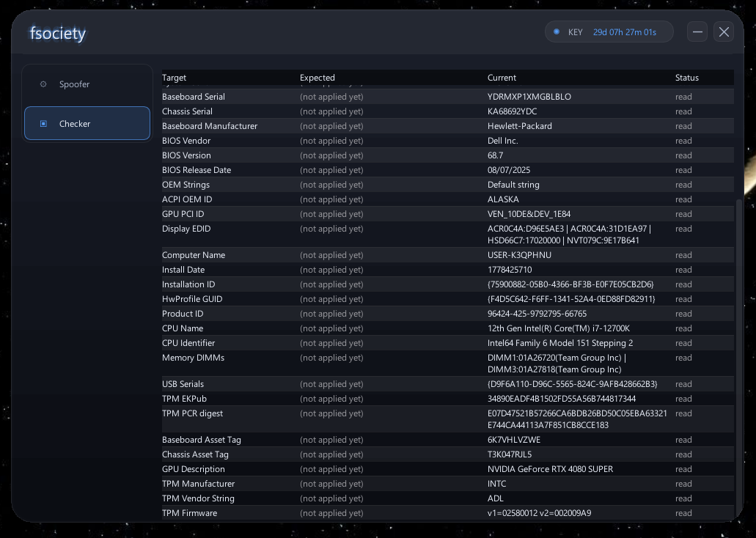Click the ALASKA value
756x538 pixels.
tap(503, 199)
